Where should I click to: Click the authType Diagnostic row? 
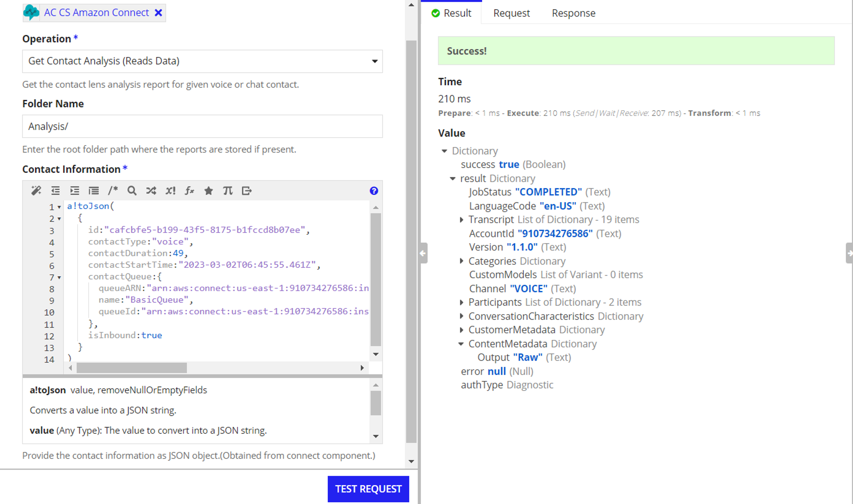(x=507, y=385)
